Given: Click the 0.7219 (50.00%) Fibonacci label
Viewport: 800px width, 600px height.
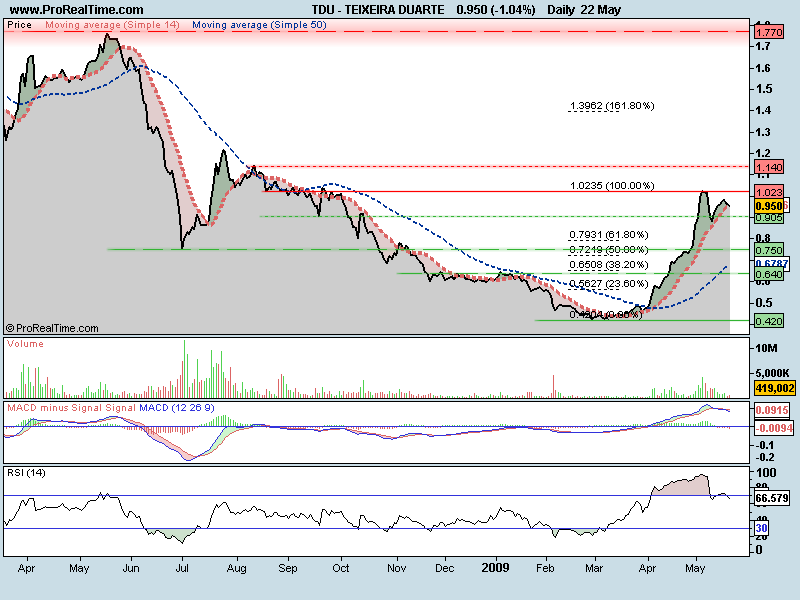Looking at the screenshot, I should click(609, 250).
